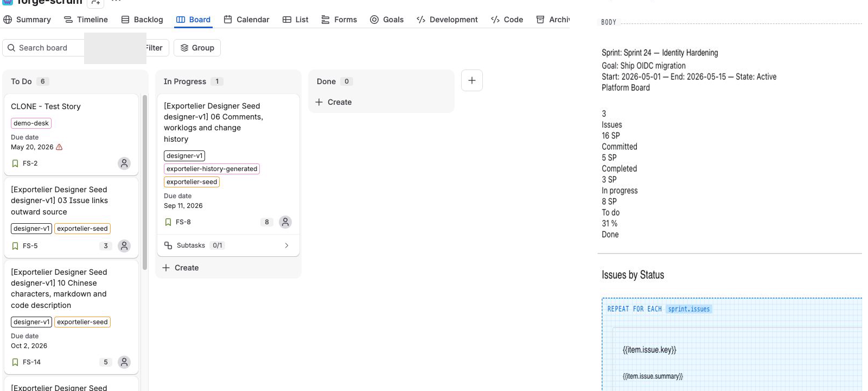Click the Search board field
The height and width of the screenshot is (391, 868).
pyautogui.click(x=43, y=48)
